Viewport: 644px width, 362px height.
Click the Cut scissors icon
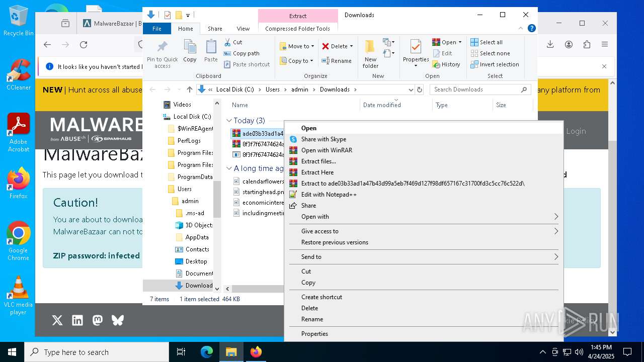[227, 42]
